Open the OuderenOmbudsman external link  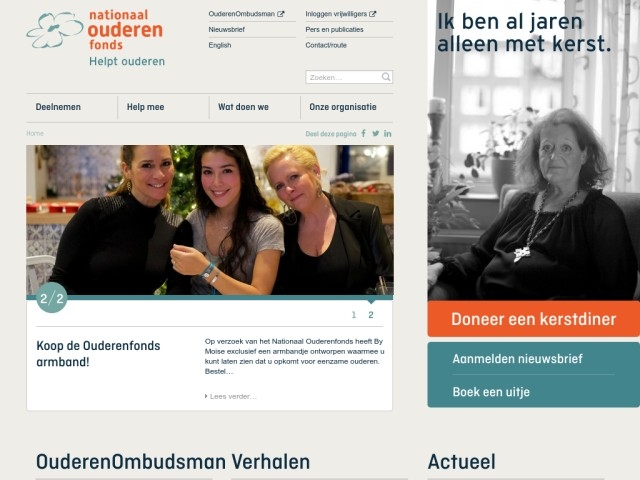coord(246,14)
